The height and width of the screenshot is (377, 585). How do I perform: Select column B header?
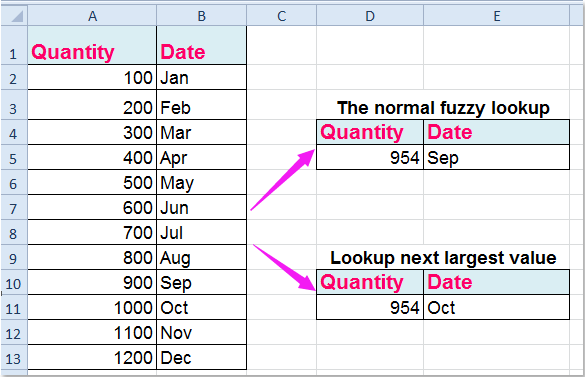coord(201,16)
